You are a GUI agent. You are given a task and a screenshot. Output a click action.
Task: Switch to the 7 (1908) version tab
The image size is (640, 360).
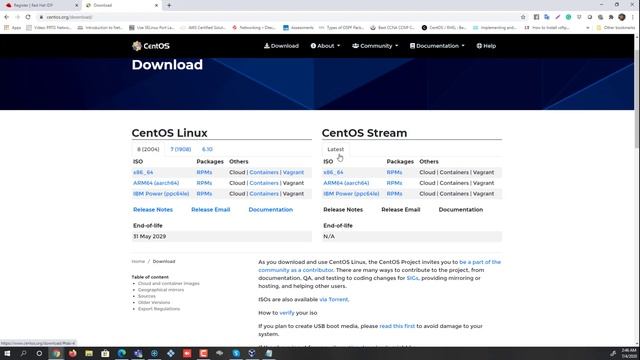tap(181, 149)
